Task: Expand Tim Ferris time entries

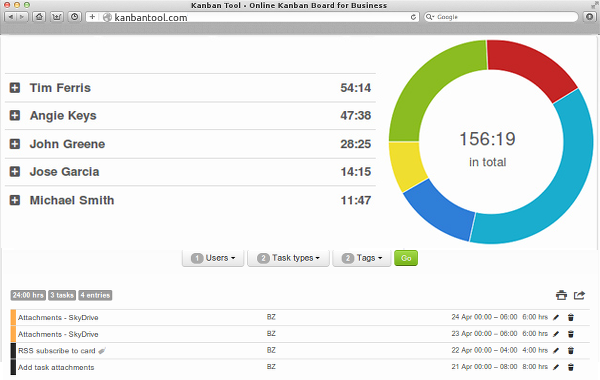Action: click(x=15, y=88)
